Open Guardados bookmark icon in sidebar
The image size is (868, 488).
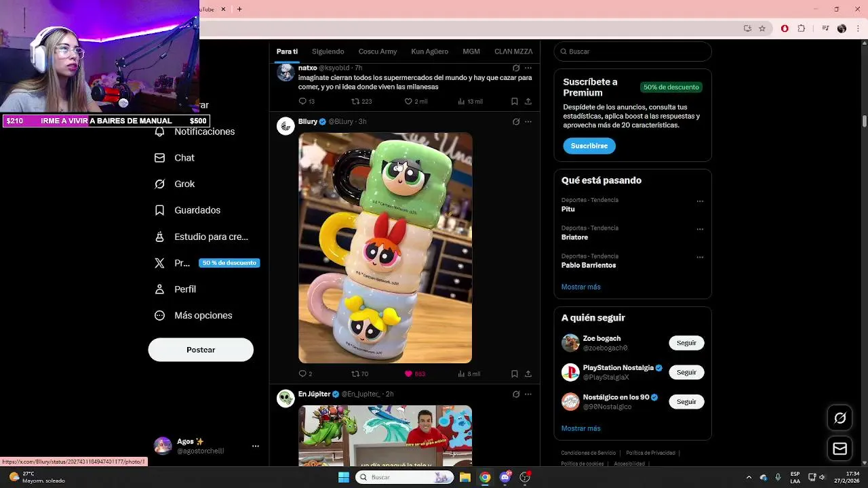coord(159,210)
